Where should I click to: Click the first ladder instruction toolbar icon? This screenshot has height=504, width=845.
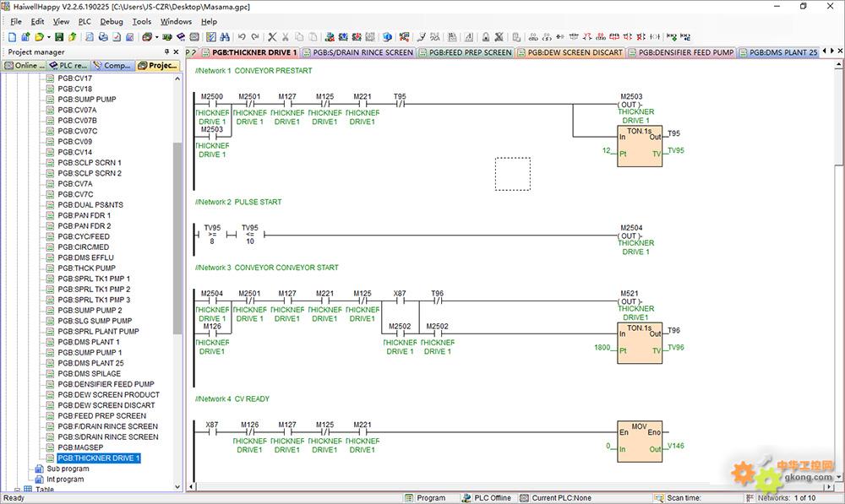click(533, 37)
